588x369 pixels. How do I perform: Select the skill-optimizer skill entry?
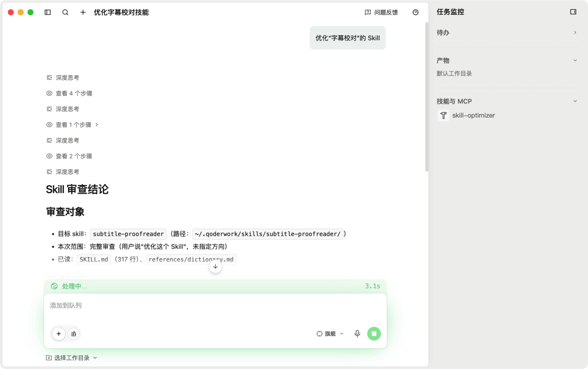click(466, 115)
